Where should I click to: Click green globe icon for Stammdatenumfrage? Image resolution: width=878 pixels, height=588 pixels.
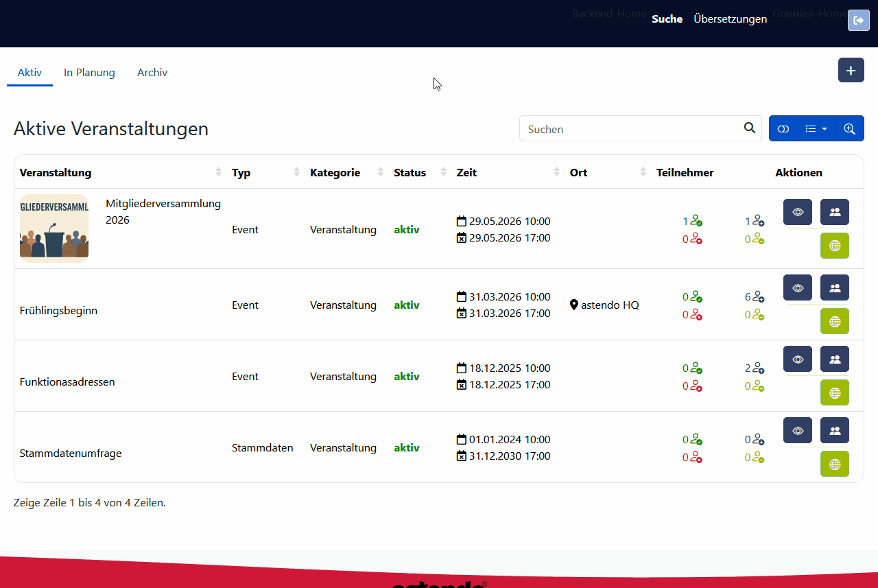click(834, 464)
